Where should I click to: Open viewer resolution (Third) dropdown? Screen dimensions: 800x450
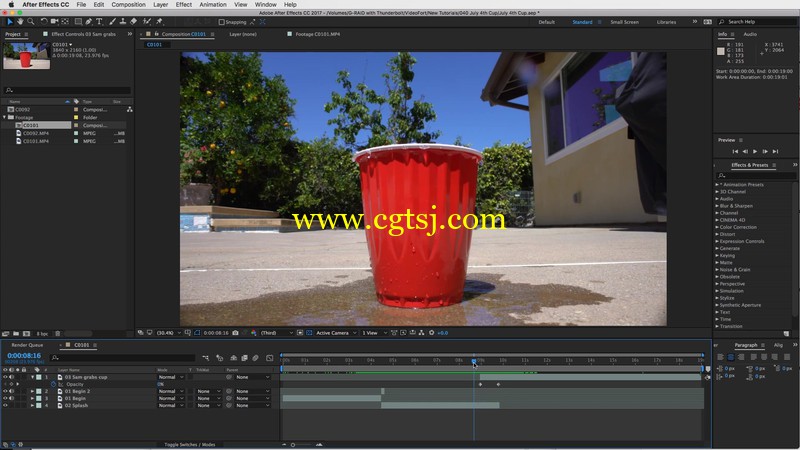tap(277, 333)
